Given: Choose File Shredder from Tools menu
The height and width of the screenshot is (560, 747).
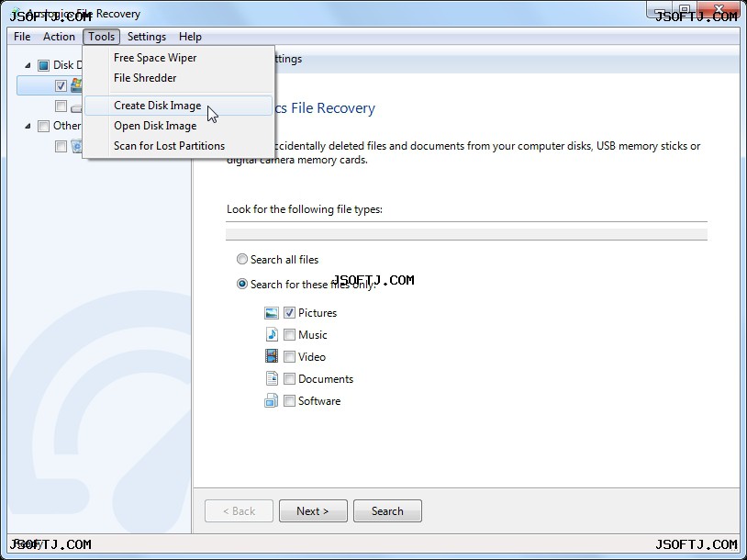Looking at the screenshot, I should pyautogui.click(x=179, y=78).
